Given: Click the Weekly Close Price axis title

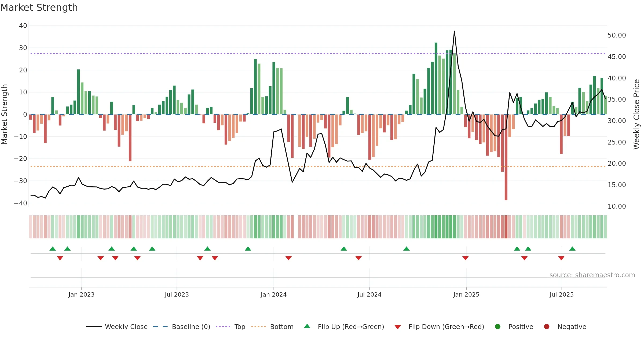Looking at the screenshot, I should pos(637,114).
